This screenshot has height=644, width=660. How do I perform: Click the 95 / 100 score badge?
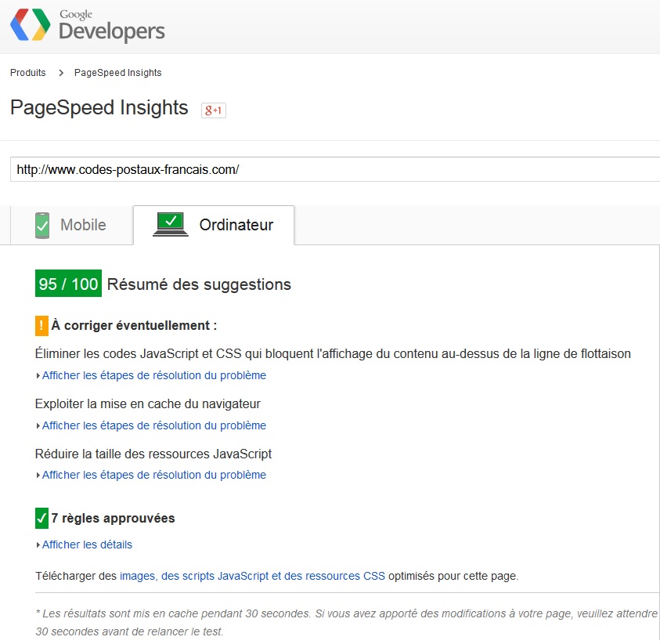69,284
